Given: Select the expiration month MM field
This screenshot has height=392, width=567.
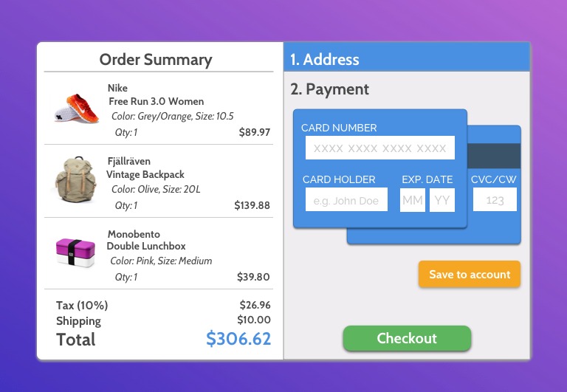Looking at the screenshot, I should [x=413, y=199].
